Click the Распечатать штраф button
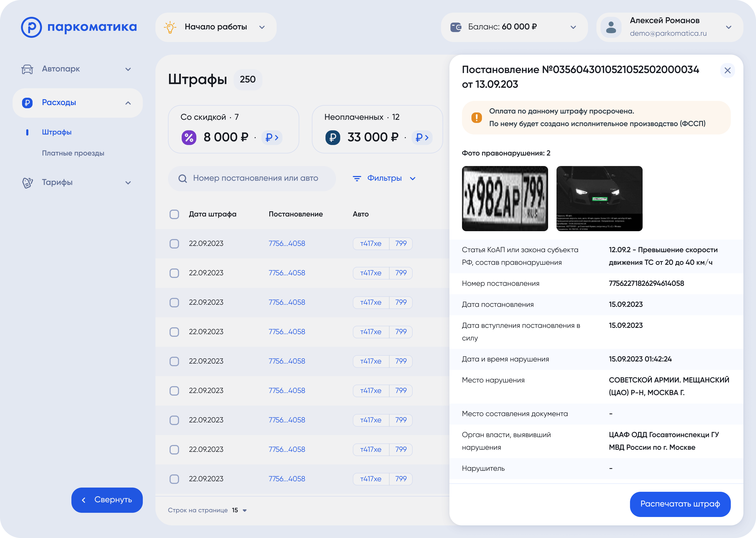Screen dimensions: 756x538 click(x=680, y=504)
